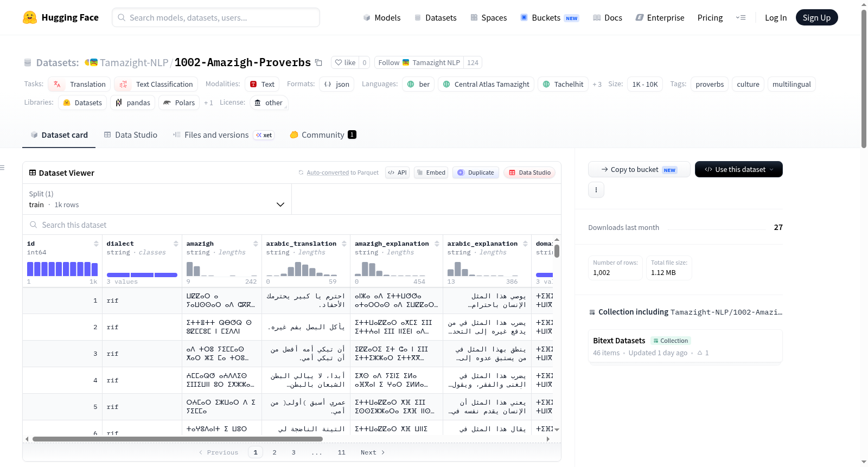
Task: Open the API button in viewer
Action: 397,172
